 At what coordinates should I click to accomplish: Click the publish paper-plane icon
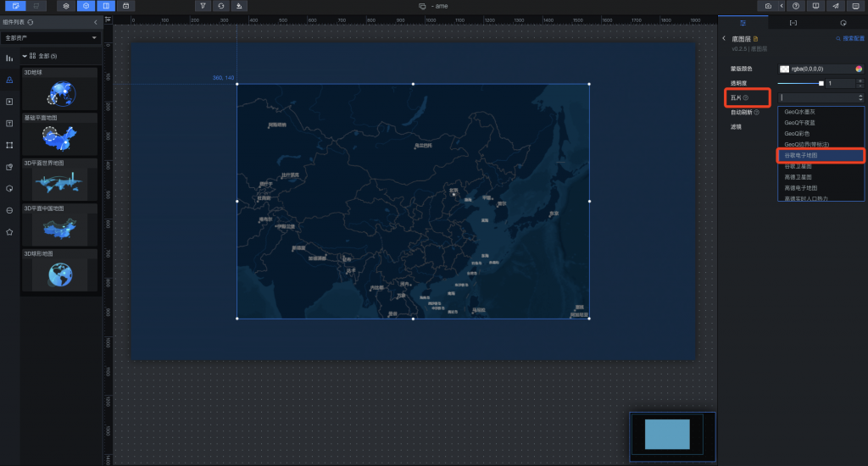tap(836, 6)
